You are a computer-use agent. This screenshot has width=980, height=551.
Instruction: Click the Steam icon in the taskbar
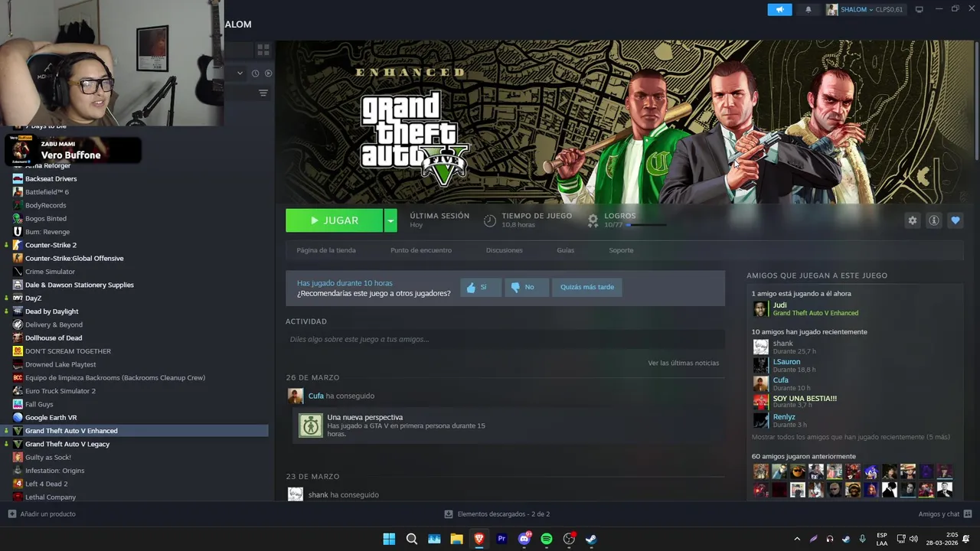pyautogui.click(x=591, y=539)
